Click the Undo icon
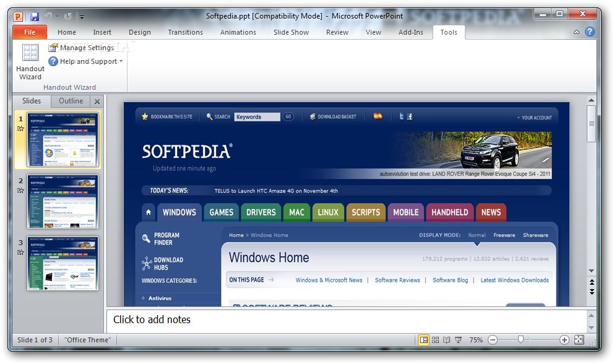 [x=48, y=16]
